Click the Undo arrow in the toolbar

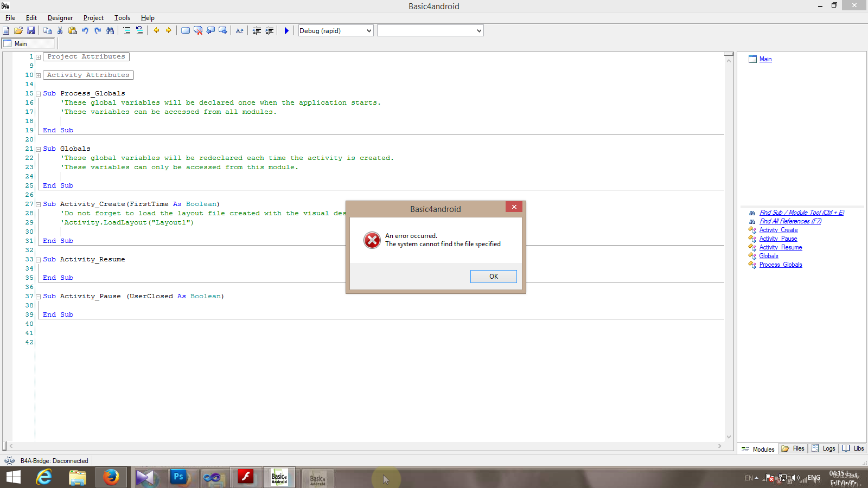[x=85, y=31]
